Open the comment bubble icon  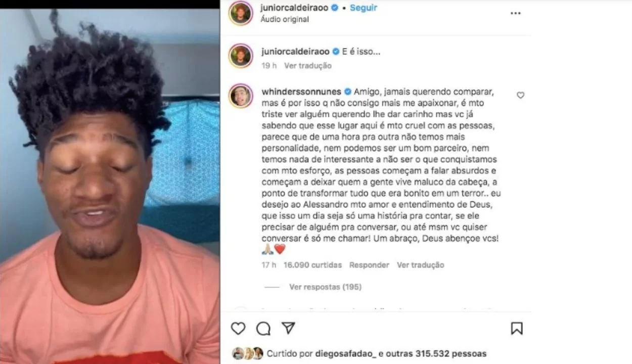[263, 329]
